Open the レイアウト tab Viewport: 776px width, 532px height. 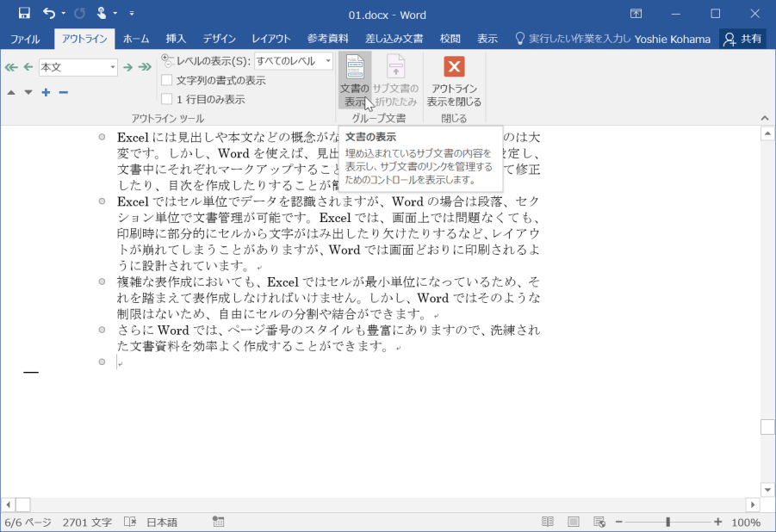point(271,39)
